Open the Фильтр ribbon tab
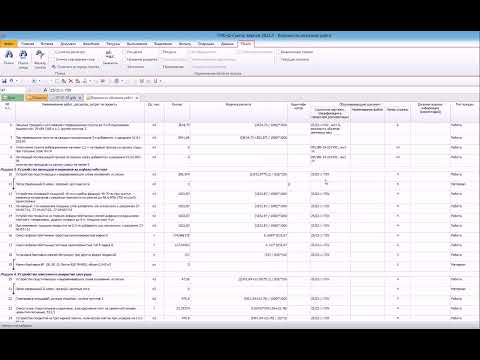The width and height of the screenshot is (480, 360). pos(185,44)
